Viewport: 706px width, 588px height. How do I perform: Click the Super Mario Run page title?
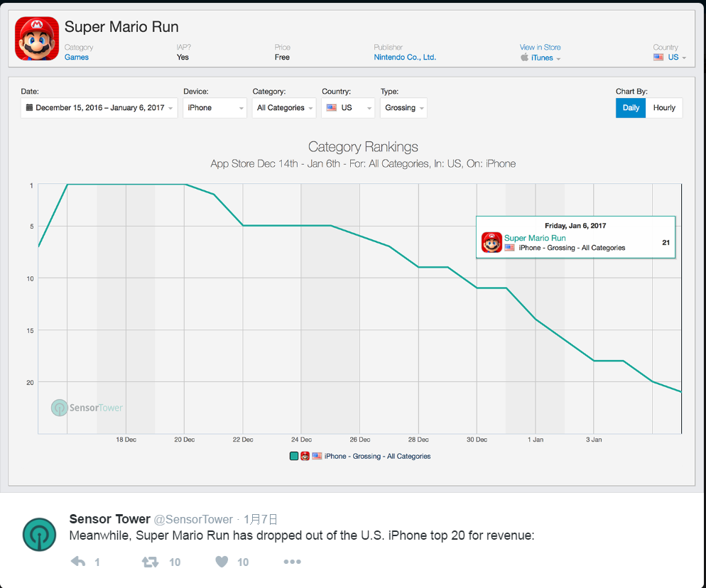(121, 26)
